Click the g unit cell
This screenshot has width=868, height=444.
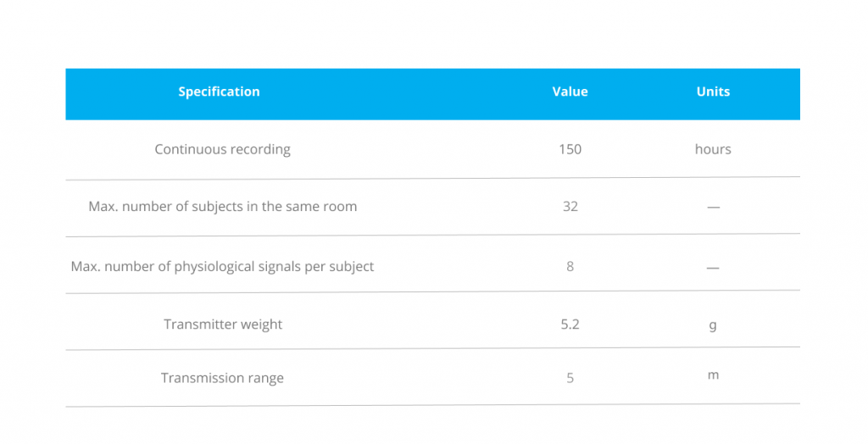713,325
